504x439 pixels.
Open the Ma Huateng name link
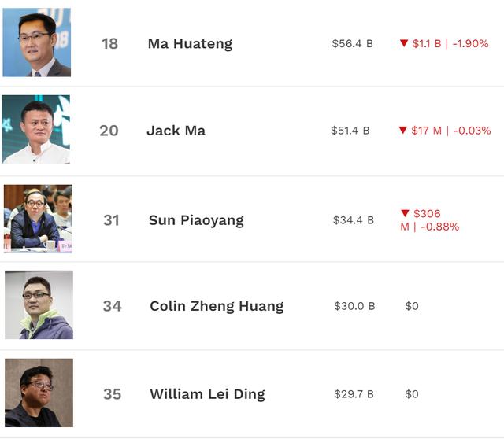(190, 43)
